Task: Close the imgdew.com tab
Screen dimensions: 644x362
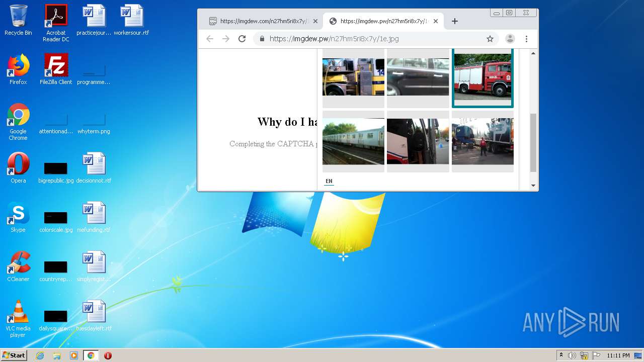Action: pyautogui.click(x=315, y=21)
